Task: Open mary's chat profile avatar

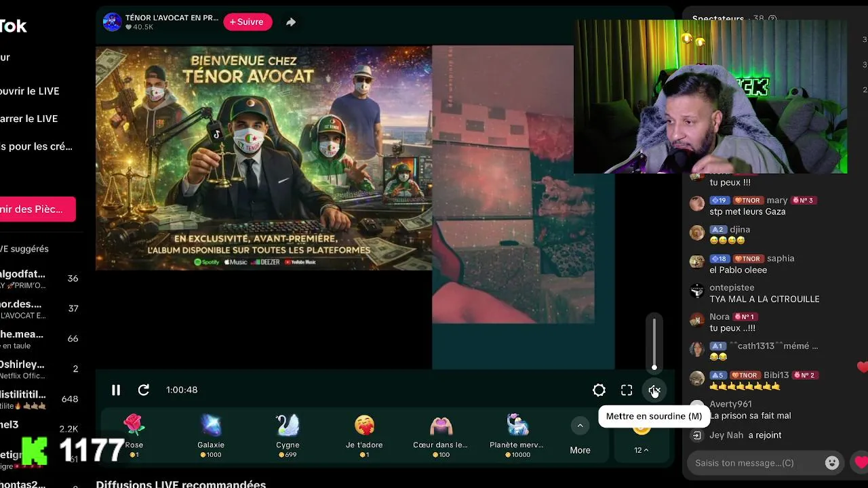Action: pos(697,203)
